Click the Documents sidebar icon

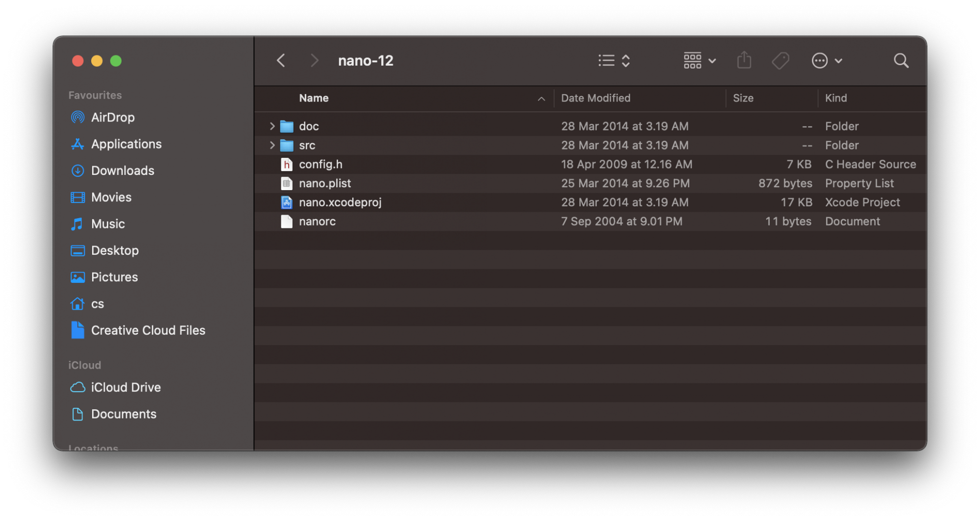tap(77, 414)
